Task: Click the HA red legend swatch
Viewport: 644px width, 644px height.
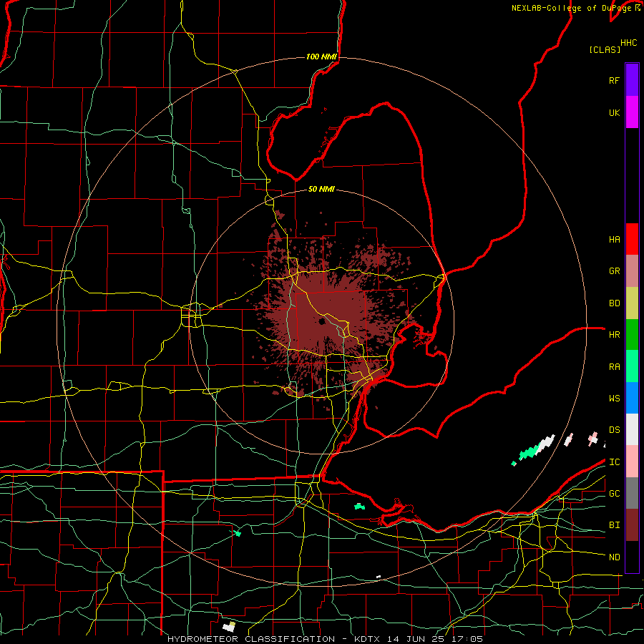Action: coord(632,239)
